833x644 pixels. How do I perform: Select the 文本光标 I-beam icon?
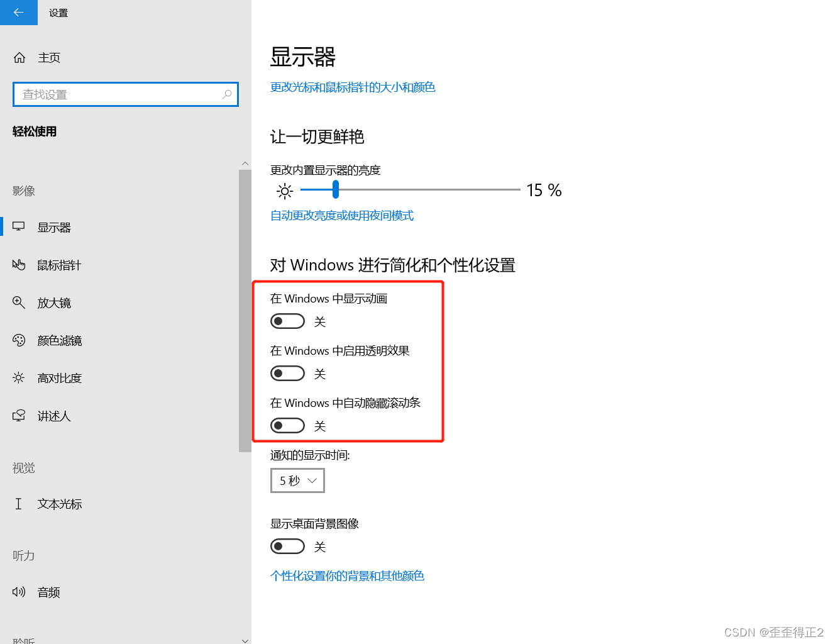(18, 504)
